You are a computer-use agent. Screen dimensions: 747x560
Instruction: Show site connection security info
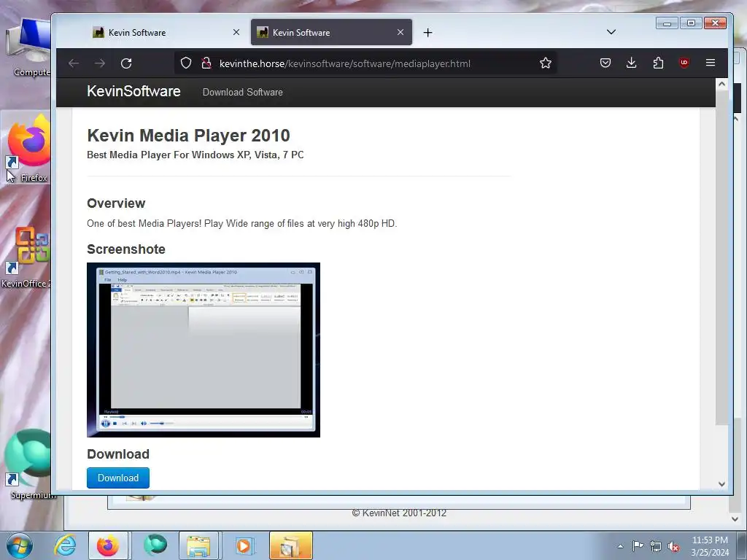point(206,63)
